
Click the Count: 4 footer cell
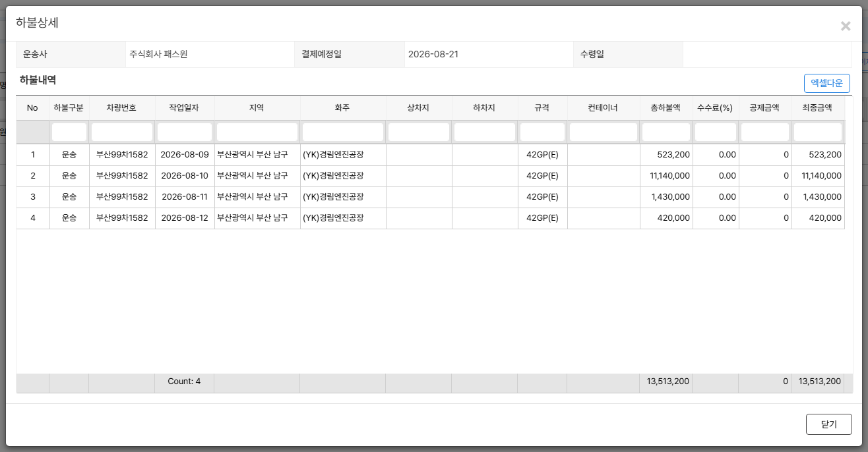pyautogui.click(x=184, y=381)
